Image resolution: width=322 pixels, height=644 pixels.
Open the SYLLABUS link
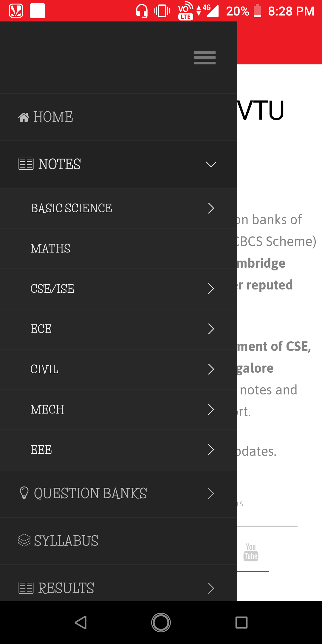(x=66, y=541)
